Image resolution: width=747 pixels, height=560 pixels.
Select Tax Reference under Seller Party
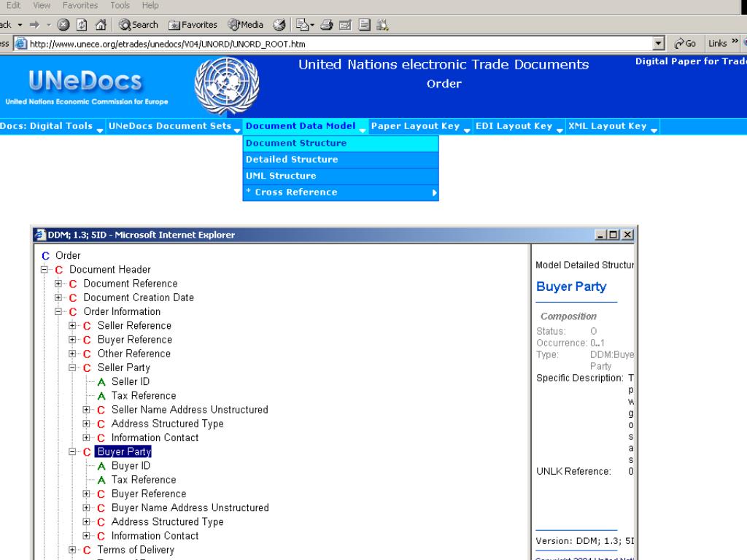(144, 396)
